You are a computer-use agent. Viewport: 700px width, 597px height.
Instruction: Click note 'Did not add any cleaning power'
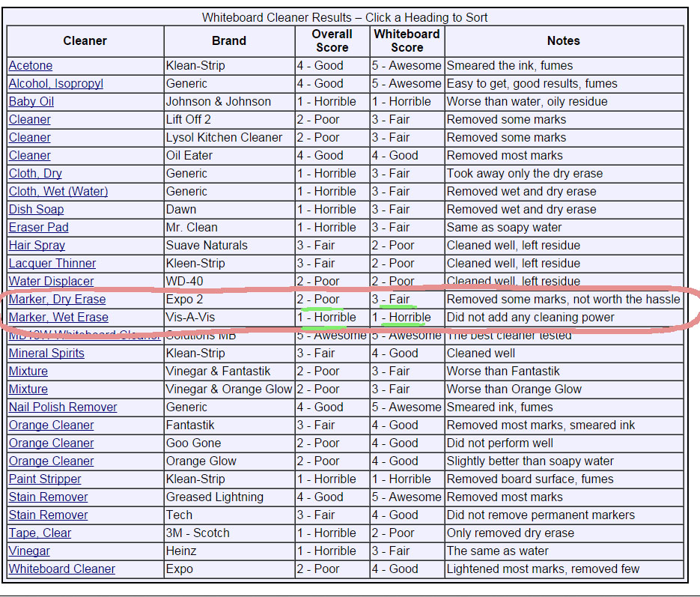[531, 317]
